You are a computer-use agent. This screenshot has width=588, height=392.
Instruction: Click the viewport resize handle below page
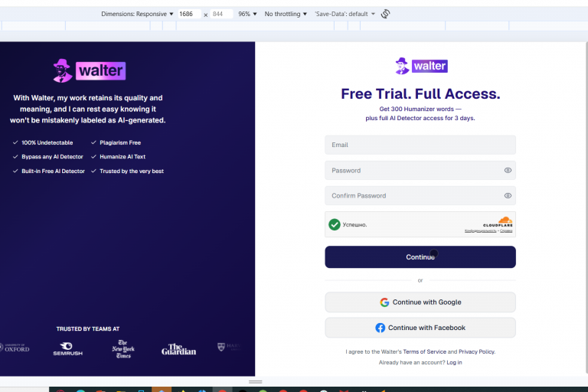click(256, 382)
